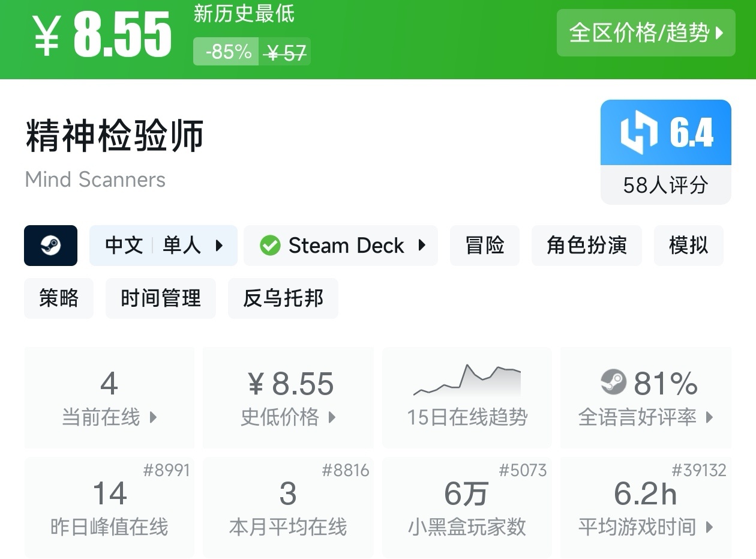Screen dimensions: 756x559
Task: Click the #5073 rank label
Action: coord(523,470)
